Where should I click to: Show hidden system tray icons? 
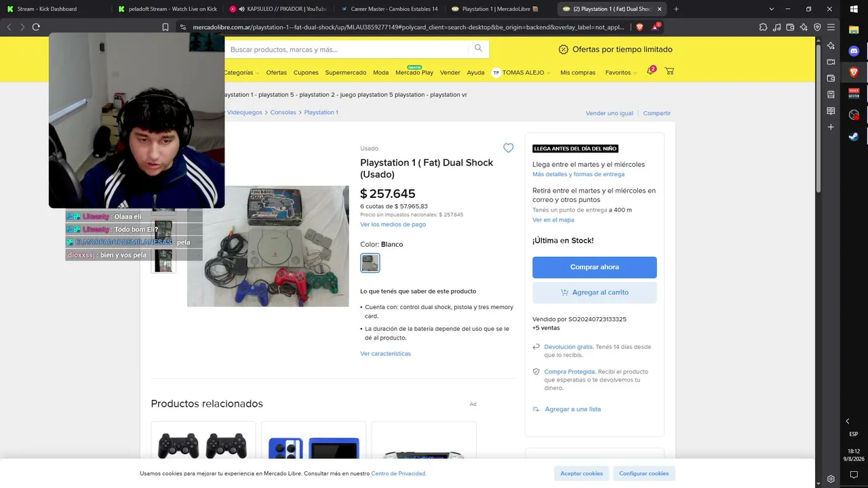(x=847, y=421)
